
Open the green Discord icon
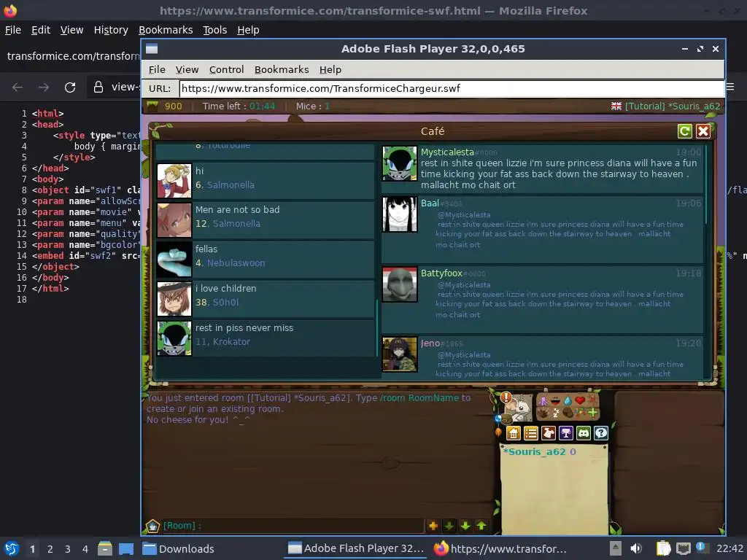click(x=584, y=433)
